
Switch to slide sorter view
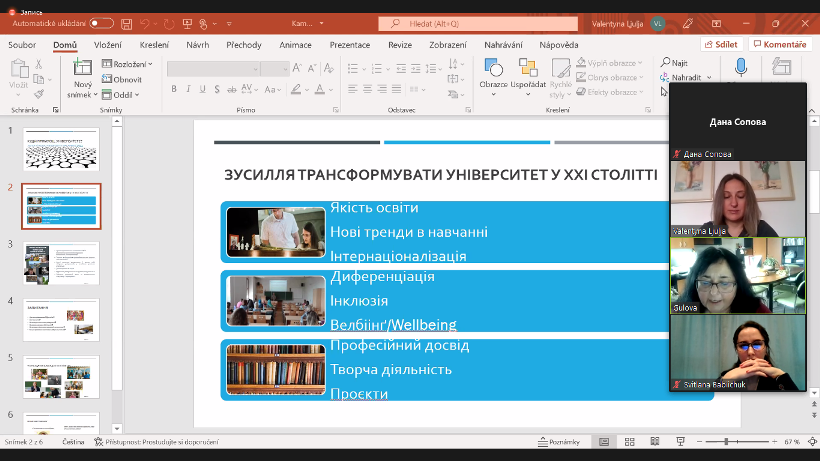coord(628,442)
